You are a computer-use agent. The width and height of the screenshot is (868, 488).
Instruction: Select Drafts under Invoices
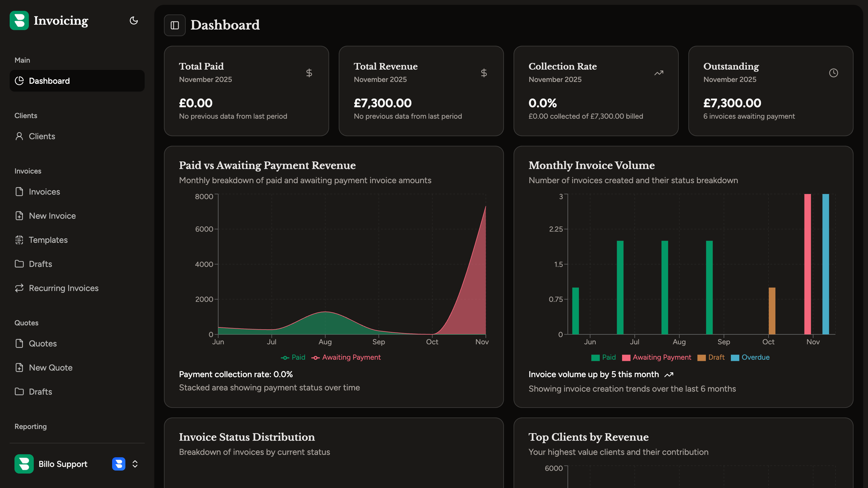tap(40, 264)
